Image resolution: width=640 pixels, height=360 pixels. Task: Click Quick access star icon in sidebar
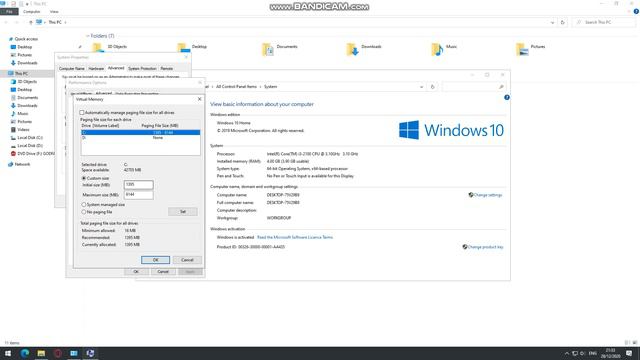pos(11,39)
